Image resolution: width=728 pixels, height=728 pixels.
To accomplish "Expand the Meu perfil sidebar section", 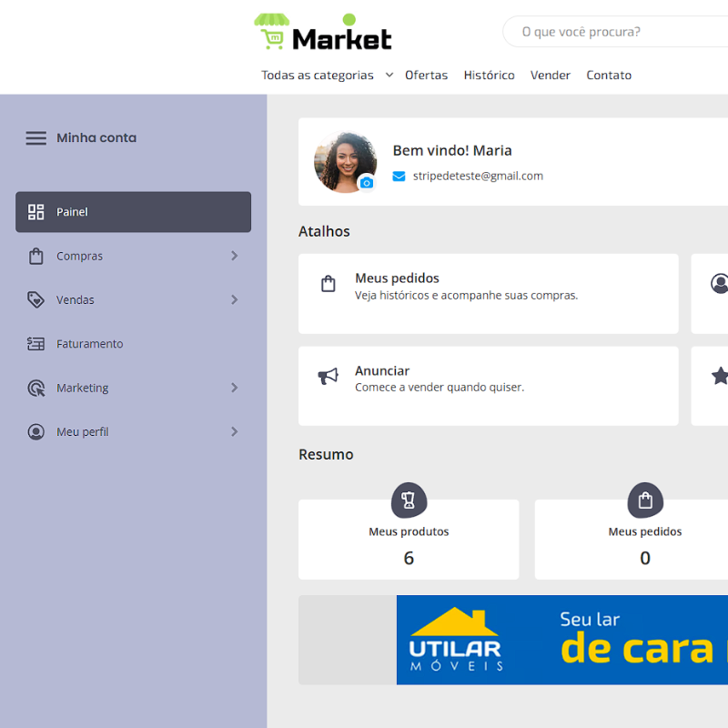I will click(x=235, y=431).
